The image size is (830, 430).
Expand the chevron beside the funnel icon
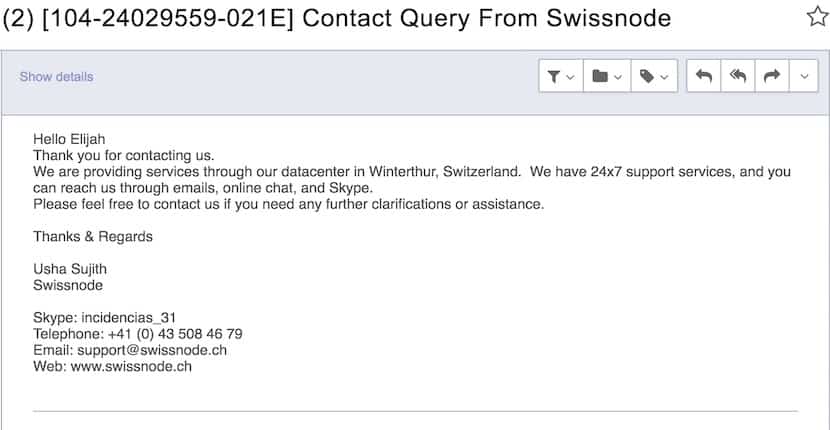[x=570, y=77]
